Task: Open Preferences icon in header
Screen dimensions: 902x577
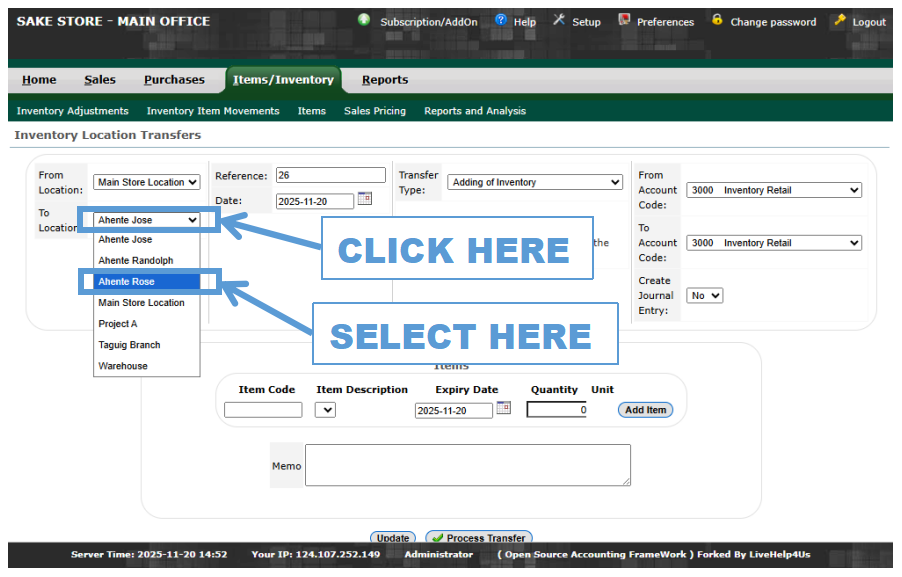Action: click(x=624, y=20)
